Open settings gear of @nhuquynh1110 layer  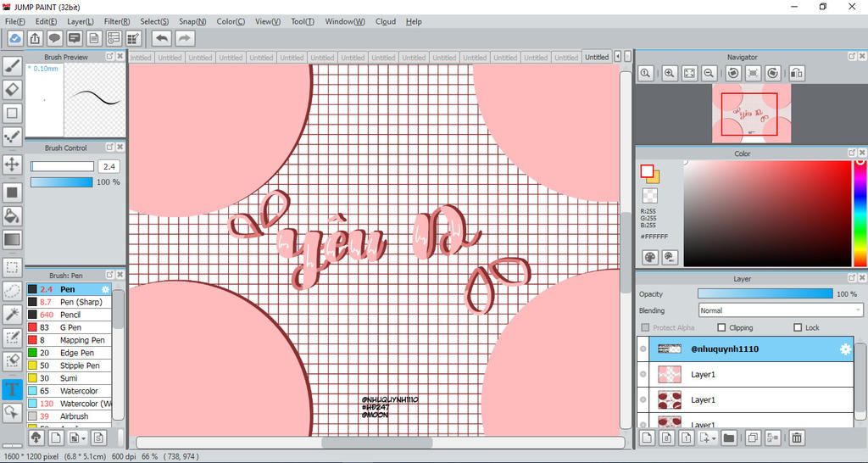845,349
